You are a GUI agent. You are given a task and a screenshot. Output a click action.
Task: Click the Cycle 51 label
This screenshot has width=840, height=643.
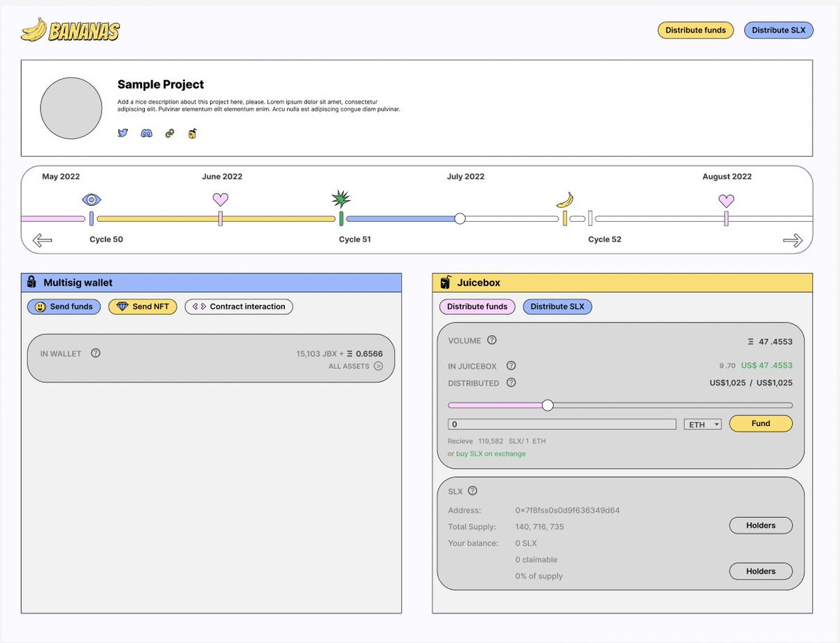pyautogui.click(x=355, y=239)
